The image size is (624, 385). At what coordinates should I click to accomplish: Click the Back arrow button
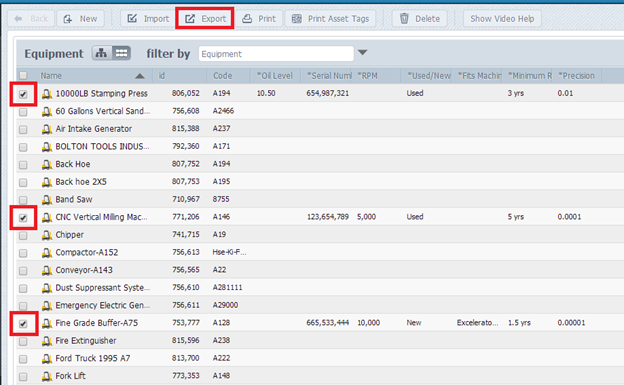(x=31, y=19)
